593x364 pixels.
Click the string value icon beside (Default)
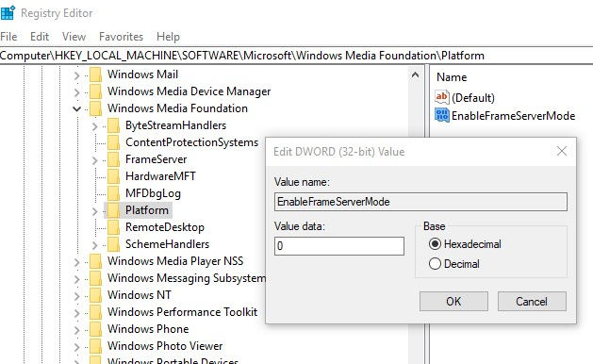click(x=442, y=97)
